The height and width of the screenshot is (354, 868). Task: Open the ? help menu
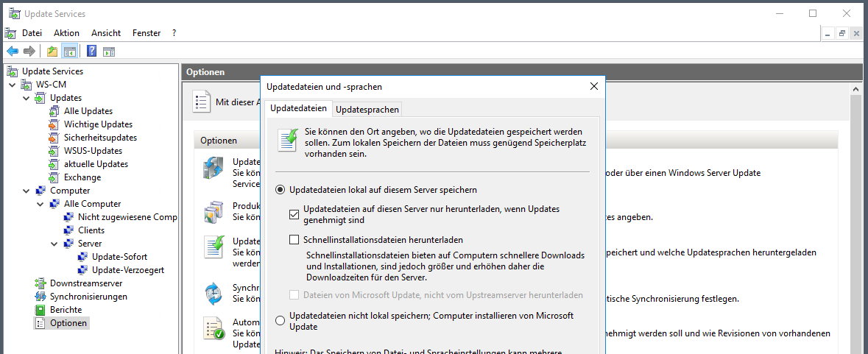pos(174,33)
